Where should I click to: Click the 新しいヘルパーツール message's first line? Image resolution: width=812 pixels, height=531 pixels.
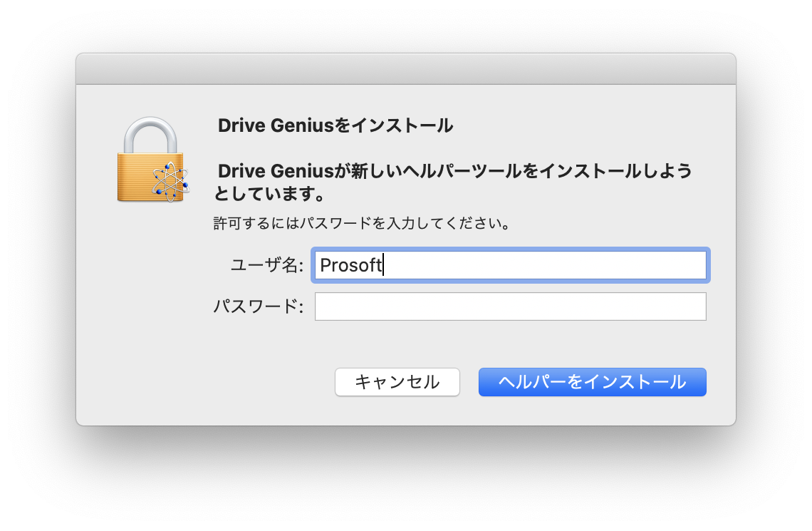pyautogui.click(x=454, y=171)
